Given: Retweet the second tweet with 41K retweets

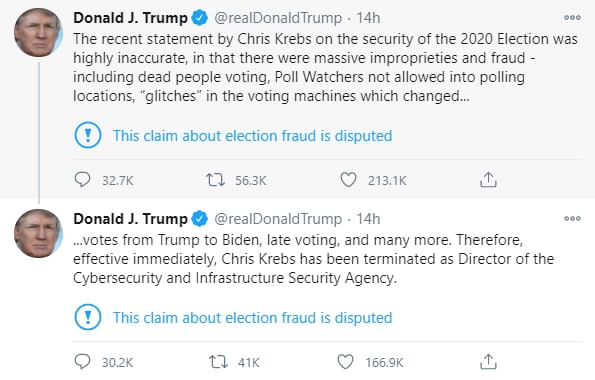Looking at the screenshot, I should coord(218,362).
